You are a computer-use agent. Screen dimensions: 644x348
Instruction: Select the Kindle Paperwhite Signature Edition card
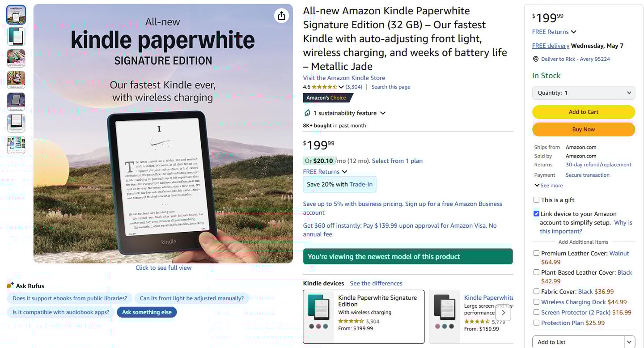[x=364, y=317]
